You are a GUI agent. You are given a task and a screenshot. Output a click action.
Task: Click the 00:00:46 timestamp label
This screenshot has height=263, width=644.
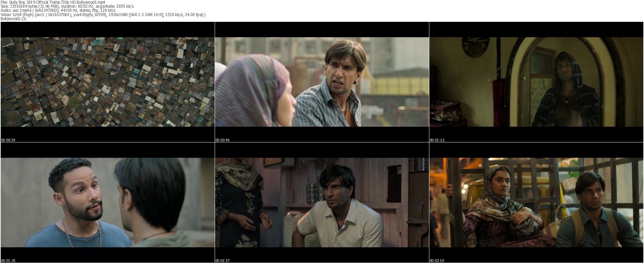[222, 140]
